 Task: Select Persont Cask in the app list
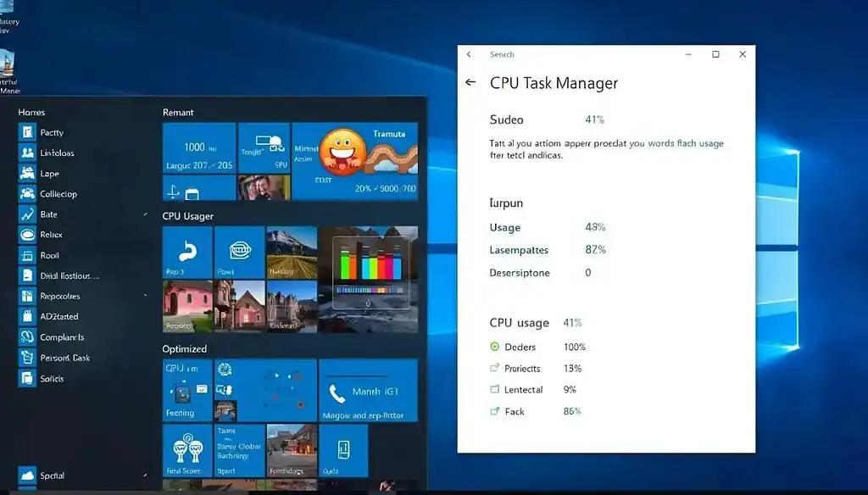64,358
